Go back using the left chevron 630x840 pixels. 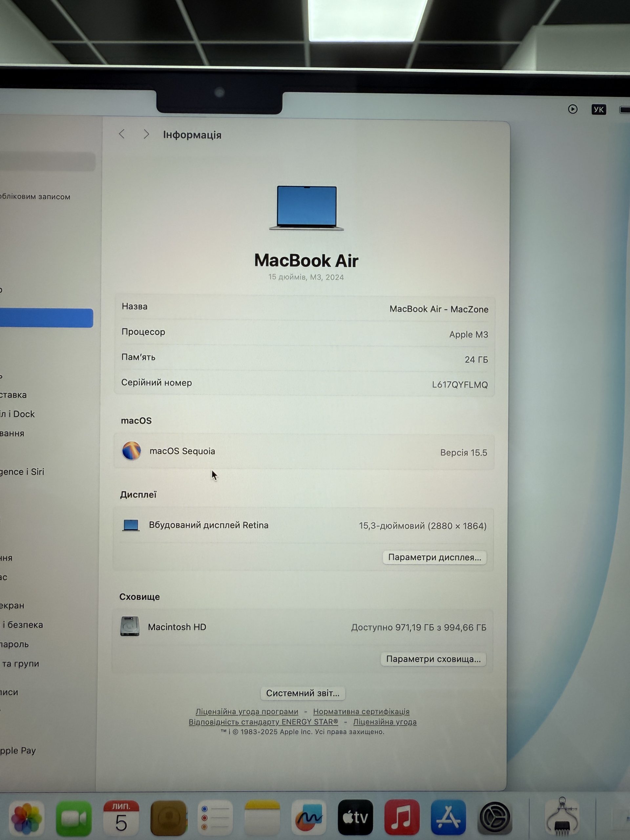122,134
